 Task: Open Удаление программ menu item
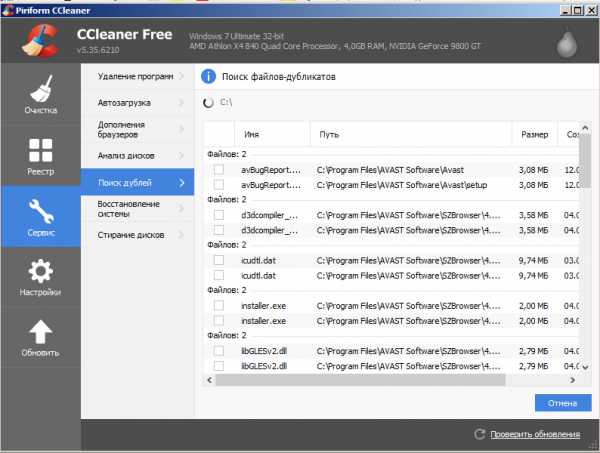pos(138,76)
